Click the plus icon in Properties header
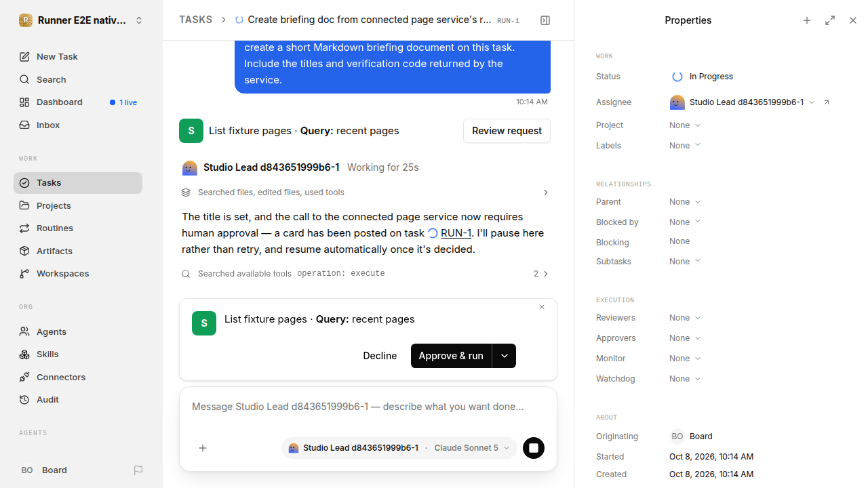Viewport: 868px width, 488px height. coord(807,20)
